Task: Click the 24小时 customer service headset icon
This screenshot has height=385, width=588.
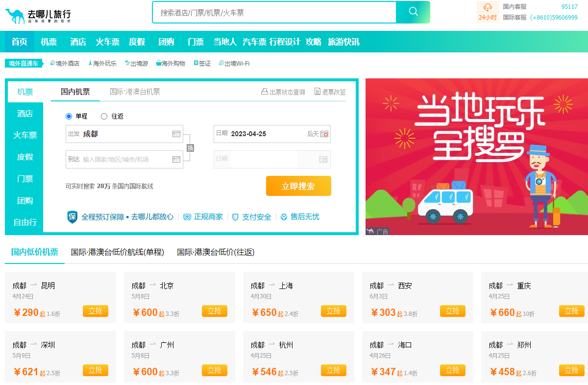Action: [488, 7]
